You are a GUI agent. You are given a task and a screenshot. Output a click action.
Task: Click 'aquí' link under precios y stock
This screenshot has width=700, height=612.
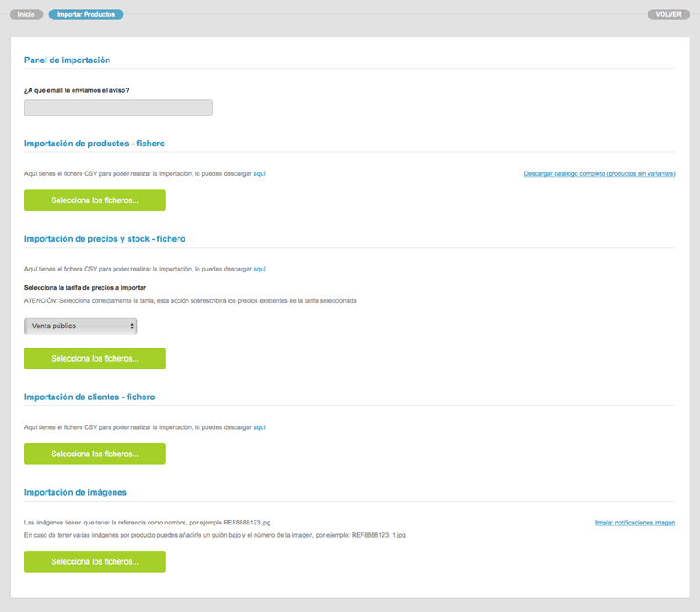click(x=259, y=269)
